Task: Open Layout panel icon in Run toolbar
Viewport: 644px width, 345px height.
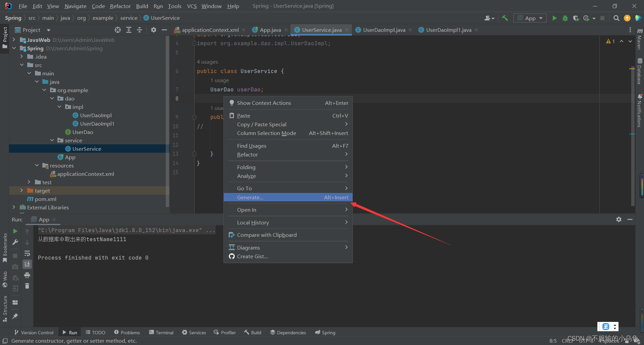Action: click(x=15, y=302)
